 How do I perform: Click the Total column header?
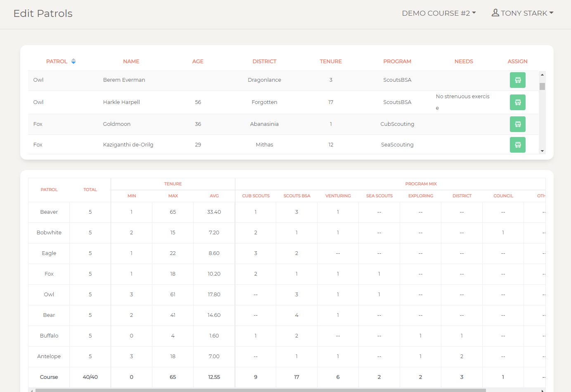(90, 190)
